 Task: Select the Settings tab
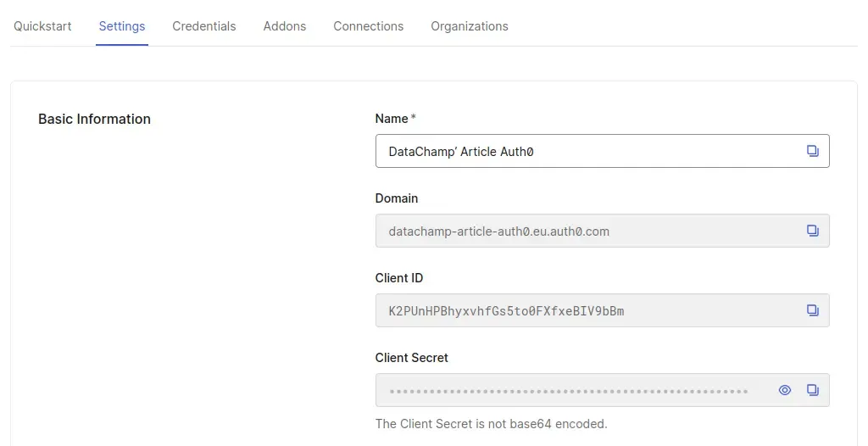[122, 26]
